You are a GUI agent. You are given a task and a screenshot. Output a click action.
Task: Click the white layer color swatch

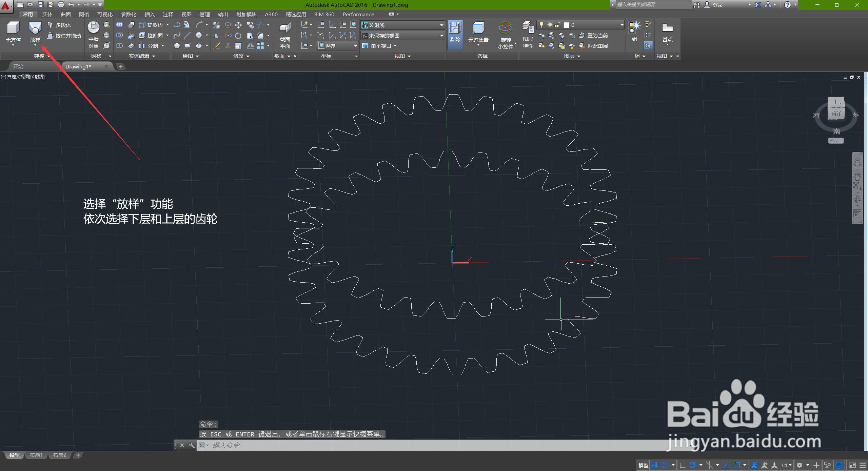(566, 25)
